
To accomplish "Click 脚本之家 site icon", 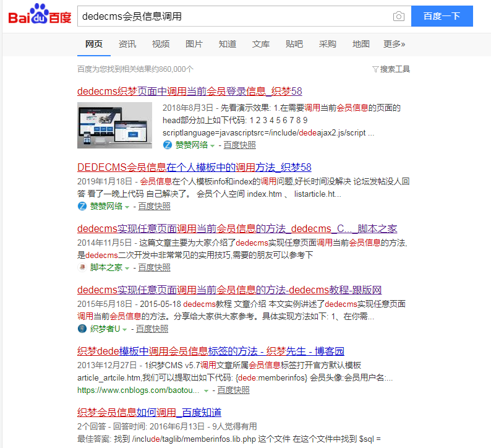I will point(82,267).
